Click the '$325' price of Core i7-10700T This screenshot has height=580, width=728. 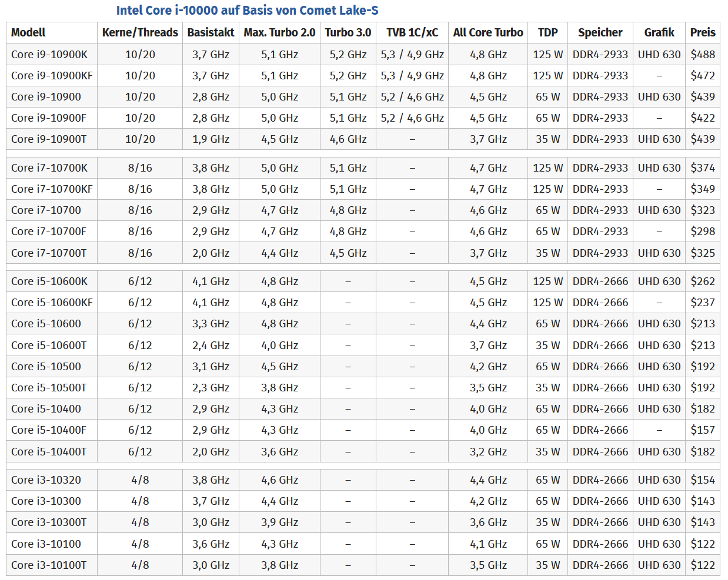pos(703,253)
